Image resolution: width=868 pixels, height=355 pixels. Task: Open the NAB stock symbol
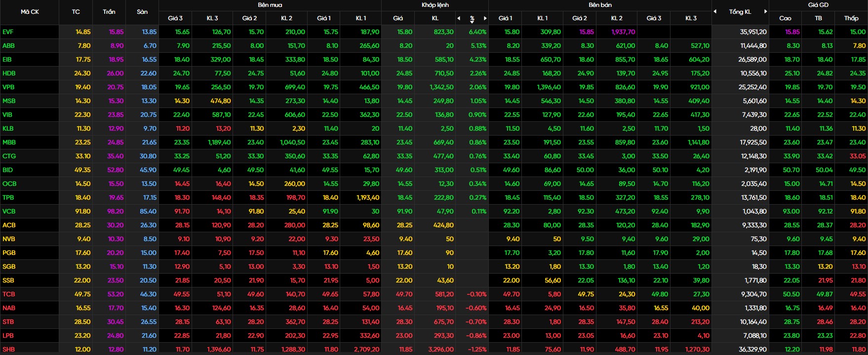(9, 308)
